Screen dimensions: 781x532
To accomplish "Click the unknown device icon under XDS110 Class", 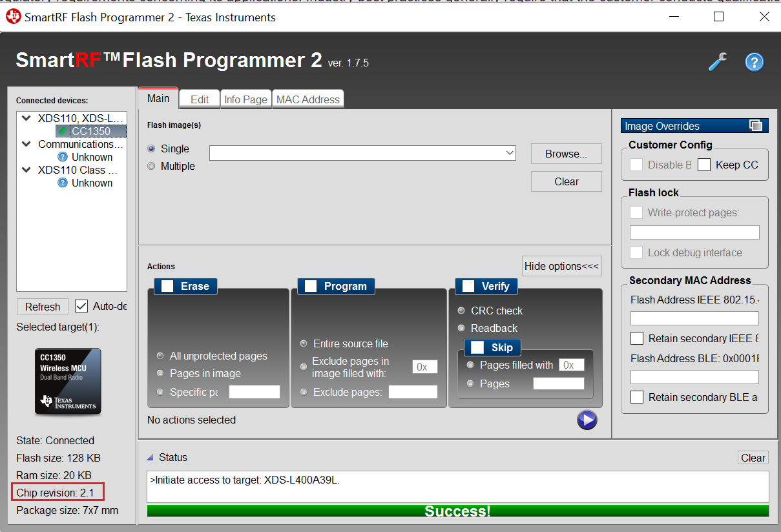I will 63,183.
